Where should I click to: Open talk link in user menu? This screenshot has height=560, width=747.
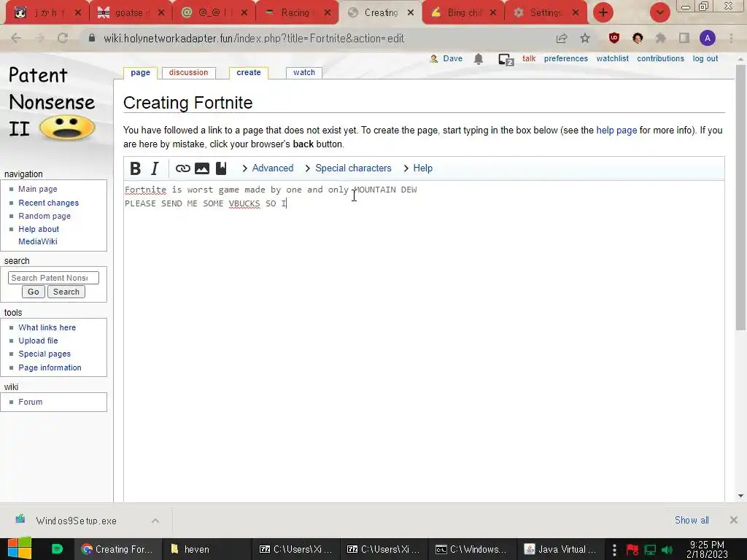pyautogui.click(x=529, y=58)
